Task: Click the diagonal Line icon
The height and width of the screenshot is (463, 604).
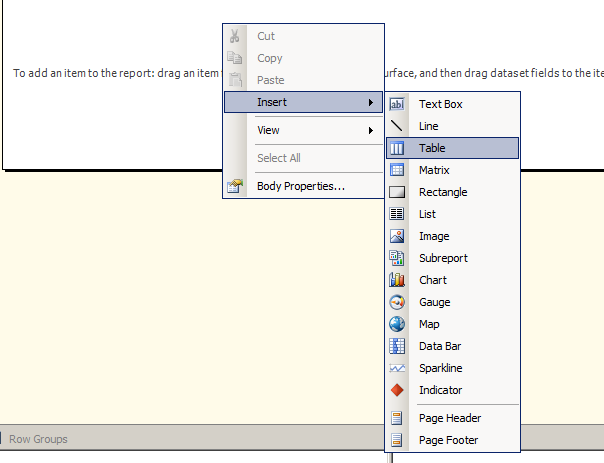Action: click(397, 126)
